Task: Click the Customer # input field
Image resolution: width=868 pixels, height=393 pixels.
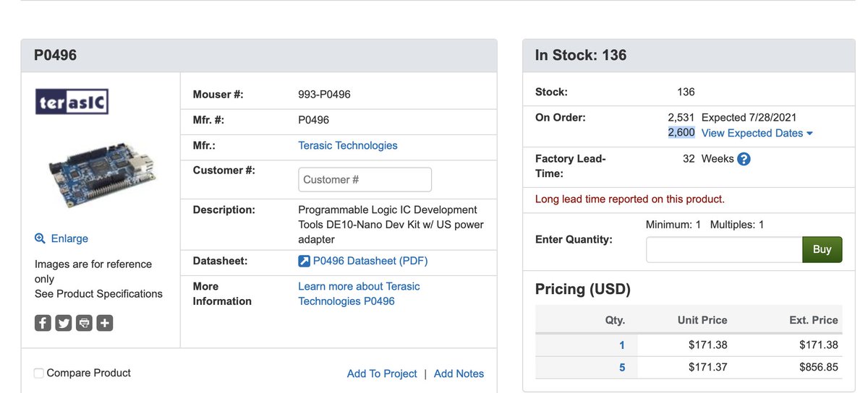Action: [365, 180]
